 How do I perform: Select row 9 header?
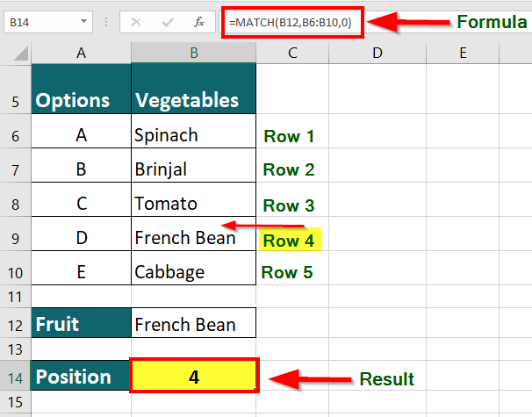[x=15, y=237]
